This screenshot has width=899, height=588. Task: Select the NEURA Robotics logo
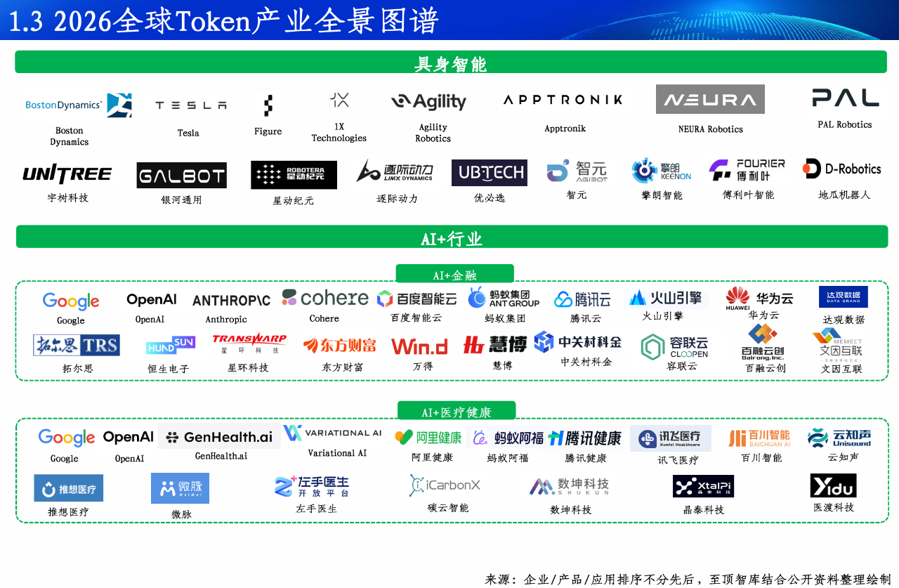(x=710, y=99)
